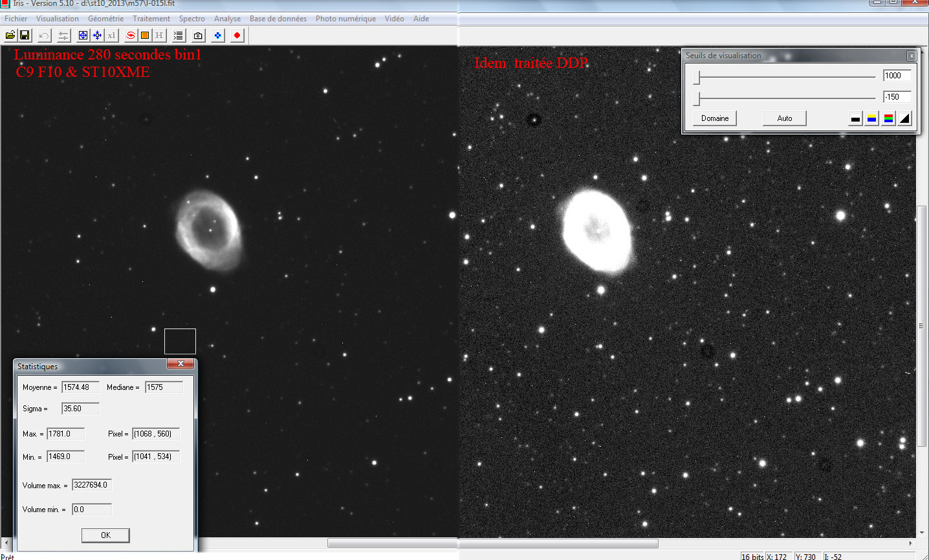
Task: Open the sliders settings toolbar icon
Action: tap(63, 36)
